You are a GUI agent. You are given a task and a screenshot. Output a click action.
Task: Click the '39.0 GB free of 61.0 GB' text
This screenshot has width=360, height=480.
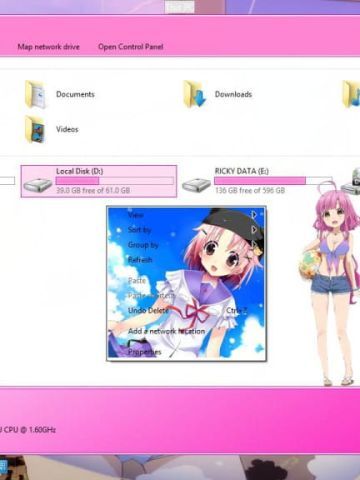(93, 191)
